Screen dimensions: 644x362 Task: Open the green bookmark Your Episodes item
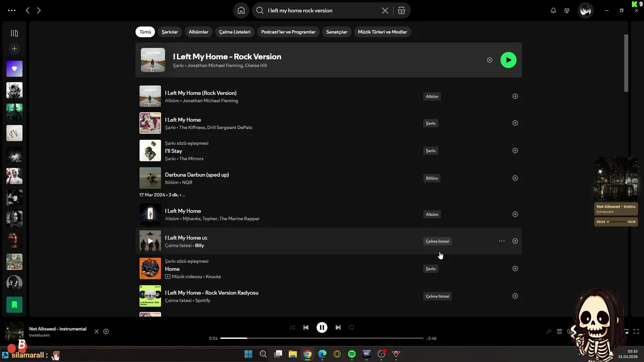[x=14, y=304]
